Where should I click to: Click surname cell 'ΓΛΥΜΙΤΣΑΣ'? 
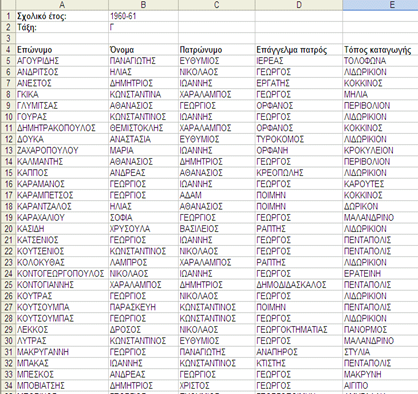[62, 106]
